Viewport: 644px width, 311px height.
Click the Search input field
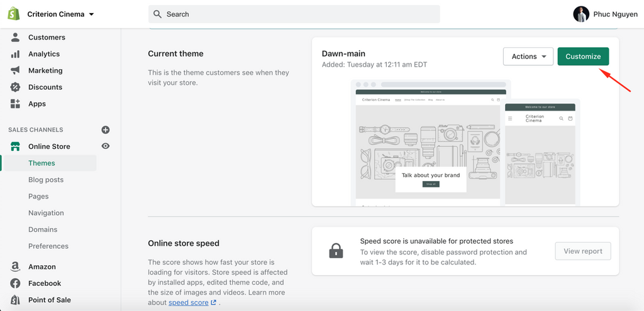(294, 14)
